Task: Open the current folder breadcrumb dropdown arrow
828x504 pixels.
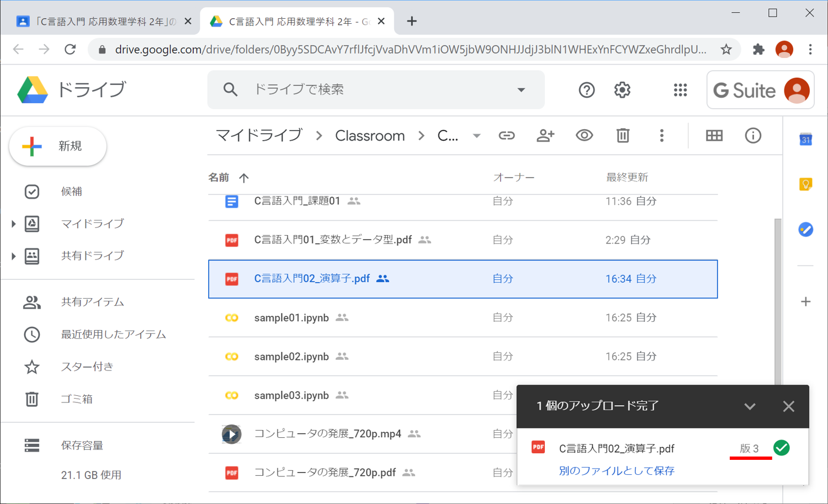Action: coord(476,136)
